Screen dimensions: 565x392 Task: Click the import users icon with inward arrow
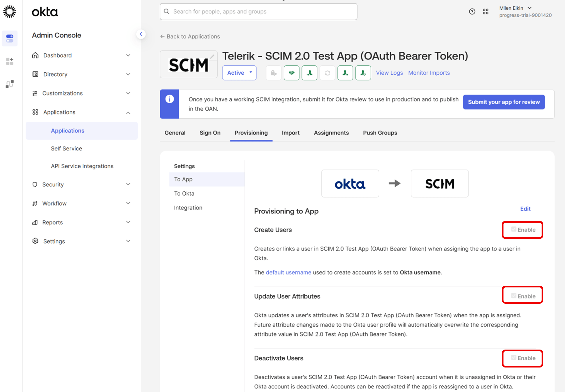309,73
